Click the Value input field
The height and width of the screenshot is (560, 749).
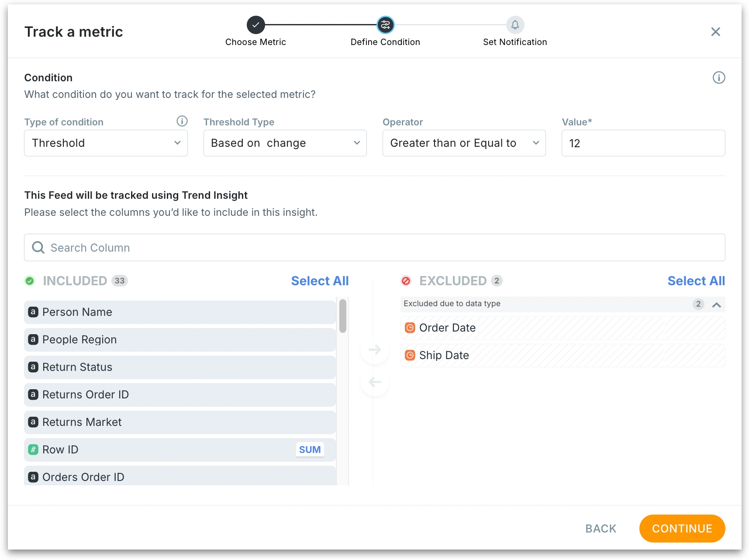(643, 143)
